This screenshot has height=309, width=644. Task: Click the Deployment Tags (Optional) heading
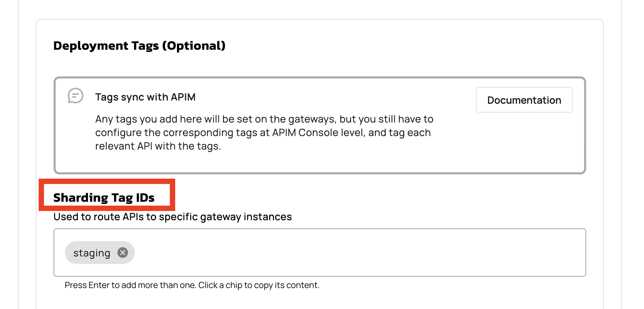(x=139, y=46)
